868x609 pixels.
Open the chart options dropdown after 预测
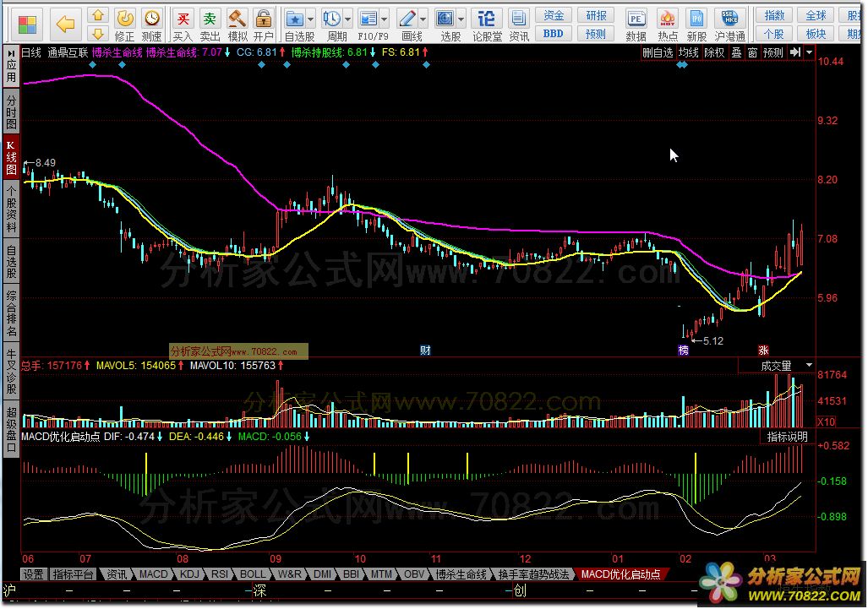pyautogui.click(x=809, y=52)
